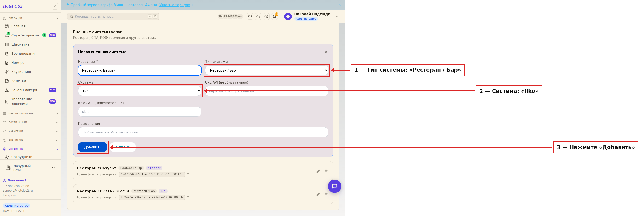The image size is (644, 216).
Task: Open Заметки in the sidebar
Action: coord(30,81)
